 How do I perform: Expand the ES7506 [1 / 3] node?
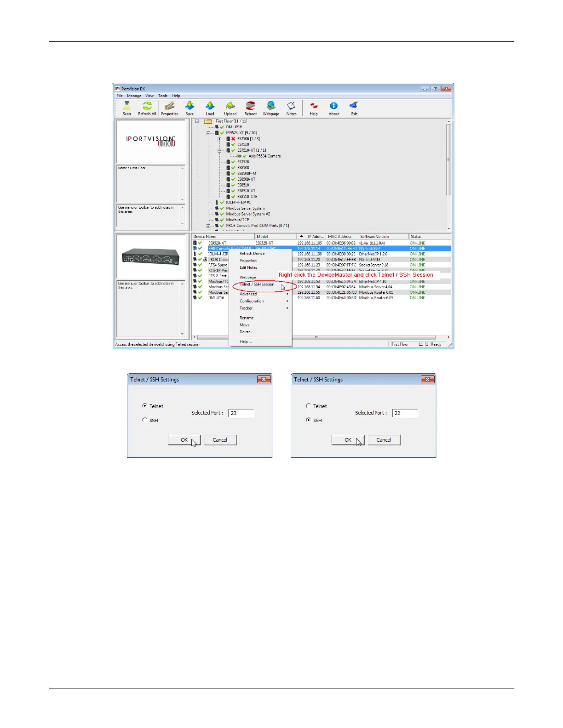[220, 139]
